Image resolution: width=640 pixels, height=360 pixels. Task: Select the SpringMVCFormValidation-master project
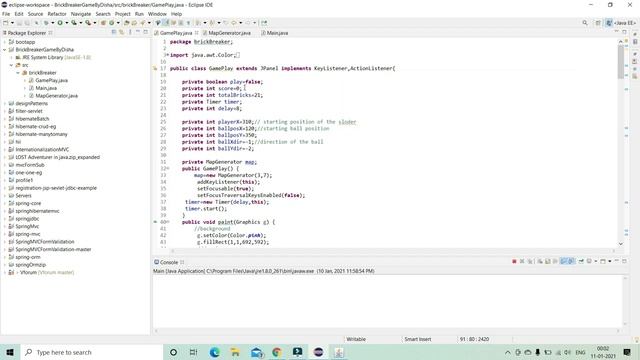[53, 249]
